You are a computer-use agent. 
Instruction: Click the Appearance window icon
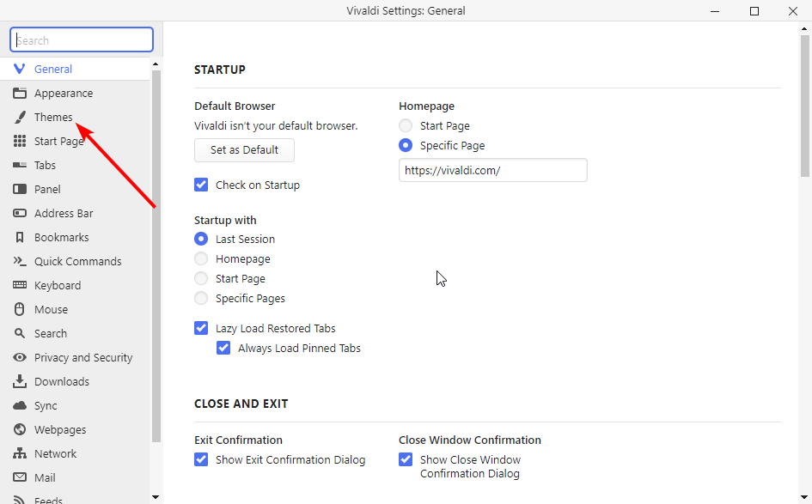[x=20, y=93]
